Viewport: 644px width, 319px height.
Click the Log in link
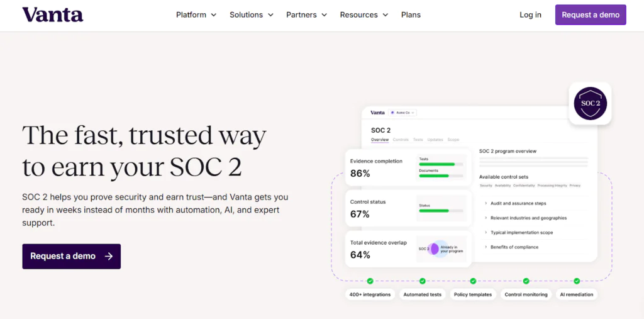coord(530,15)
